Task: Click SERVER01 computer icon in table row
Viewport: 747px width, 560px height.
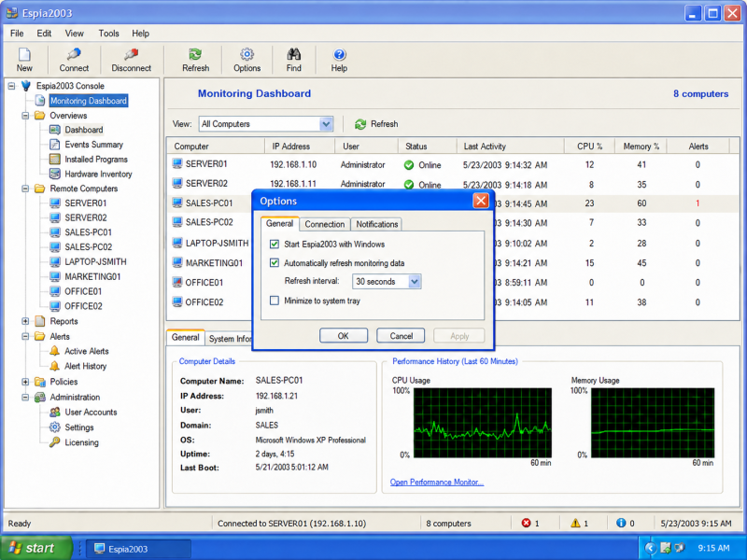Action: coord(177,164)
